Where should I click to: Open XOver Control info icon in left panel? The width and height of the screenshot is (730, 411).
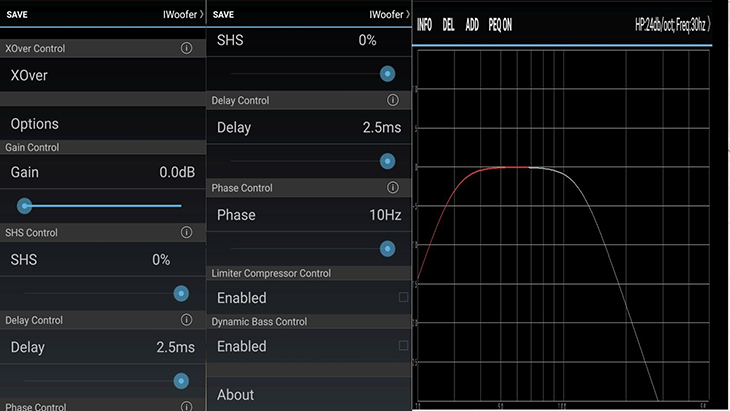[186, 48]
